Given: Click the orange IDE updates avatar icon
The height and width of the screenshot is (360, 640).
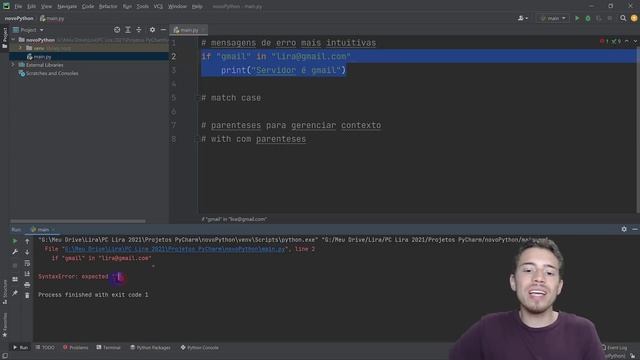Looking at the screenshot, I should point(634,18).
